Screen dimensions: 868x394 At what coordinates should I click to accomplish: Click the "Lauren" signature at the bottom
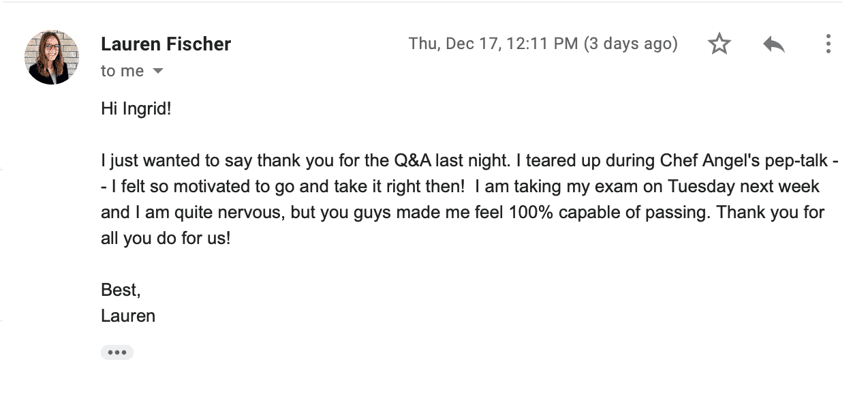128,316
